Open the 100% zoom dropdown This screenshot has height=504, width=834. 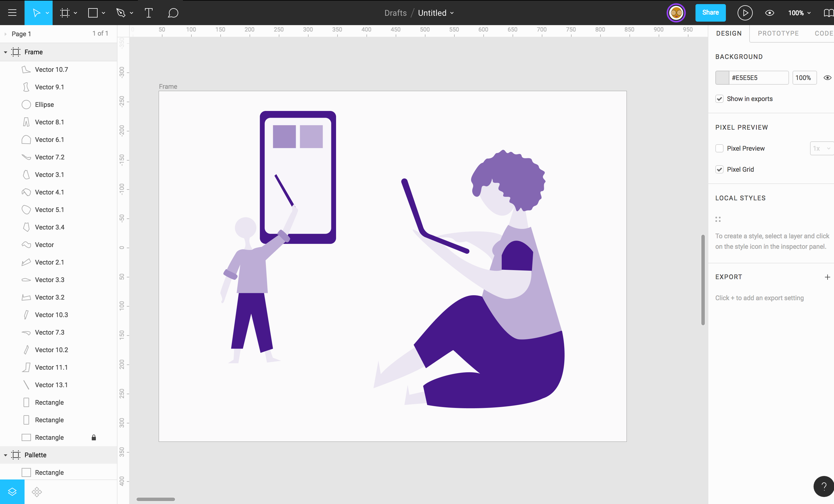click(x=799, y=13)
